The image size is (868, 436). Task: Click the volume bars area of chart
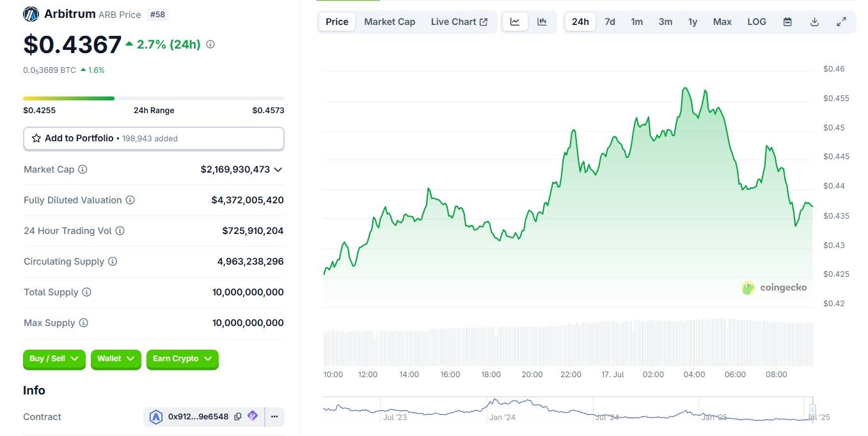[568, 343]
